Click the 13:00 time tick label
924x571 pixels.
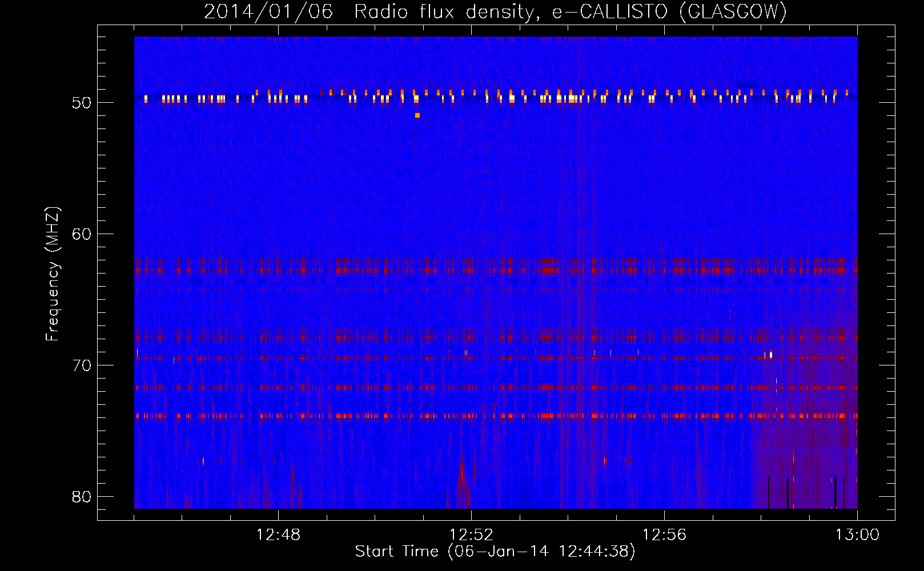pos(857,535)
